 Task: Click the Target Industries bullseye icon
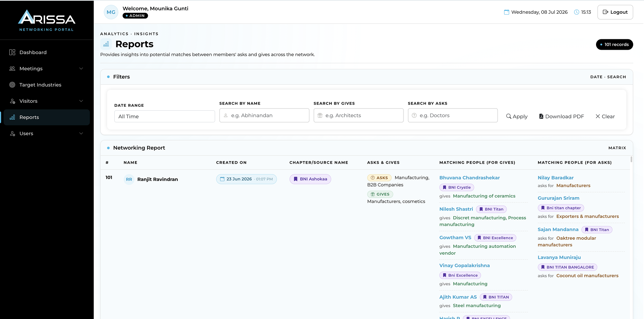tap(12, 85)
